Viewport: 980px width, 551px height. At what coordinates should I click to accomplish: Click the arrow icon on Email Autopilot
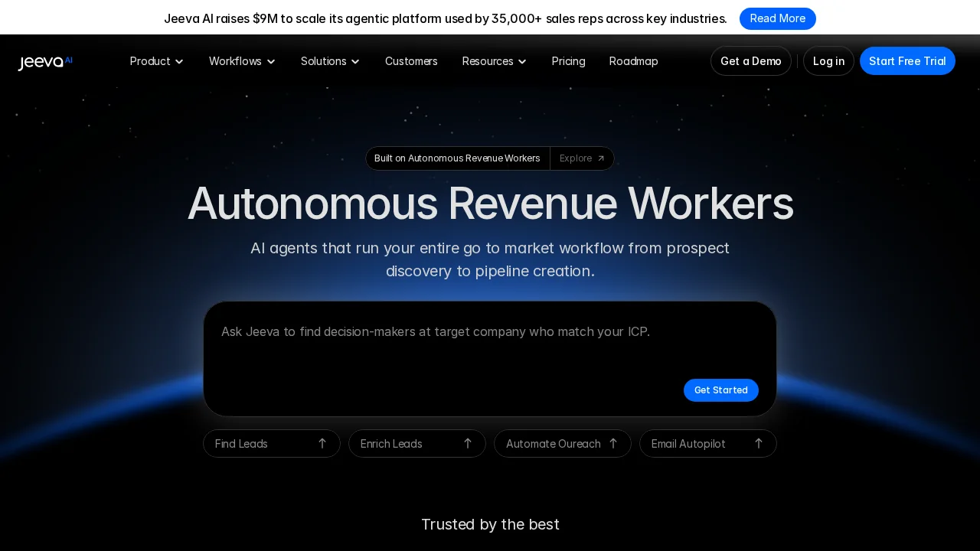pos(759,444)
